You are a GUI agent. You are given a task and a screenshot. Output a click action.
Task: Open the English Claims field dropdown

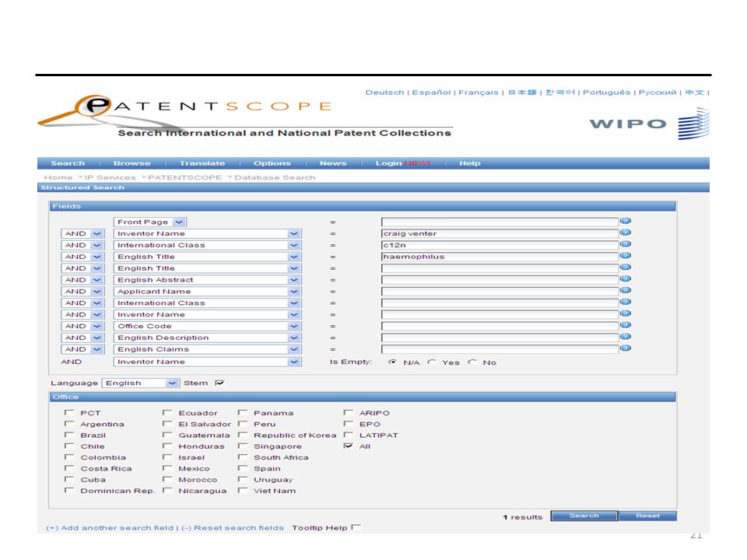207,349
